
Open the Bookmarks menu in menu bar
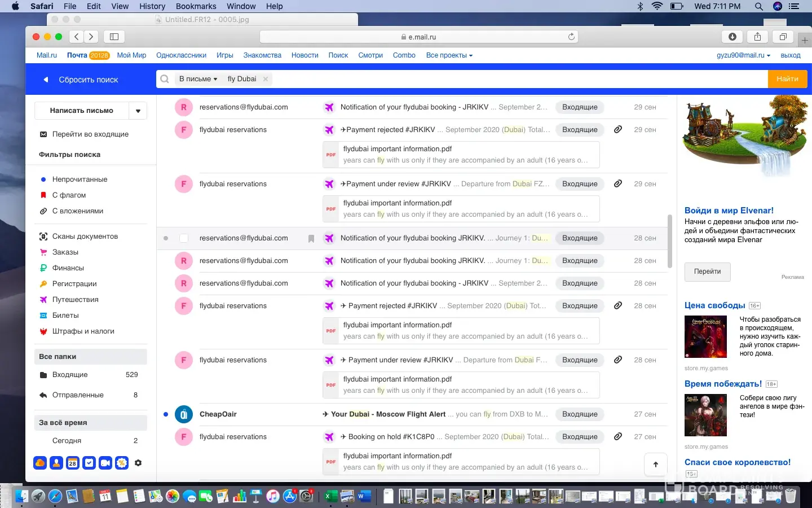(x=196, y=6)
